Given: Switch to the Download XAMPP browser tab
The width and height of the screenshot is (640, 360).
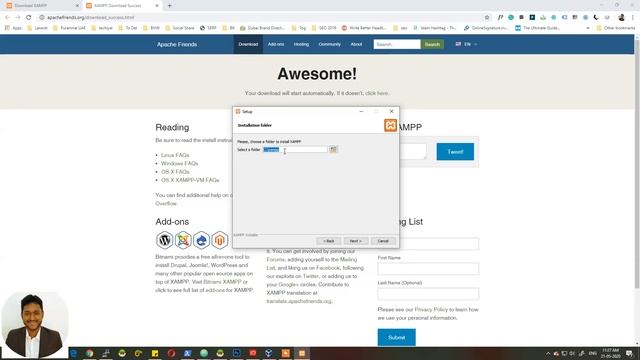Looking at the screenshot, I should 41,6.
